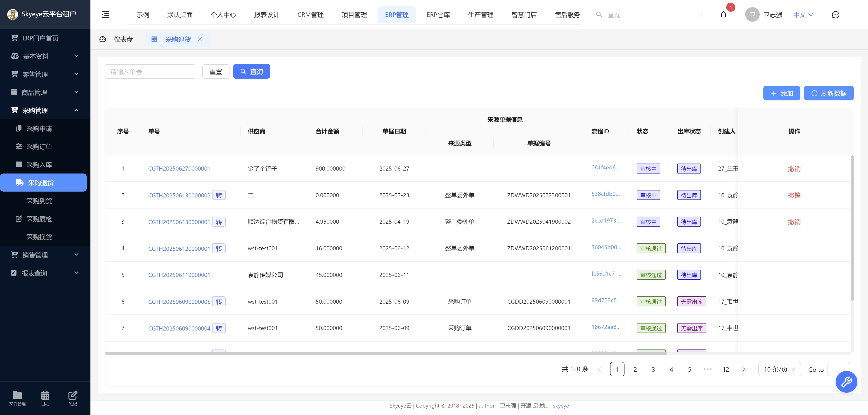Image resolution: width=868 pixels, height=415 pixels.
Task: Open the chat message bubble icon
Action: (835, 15)
